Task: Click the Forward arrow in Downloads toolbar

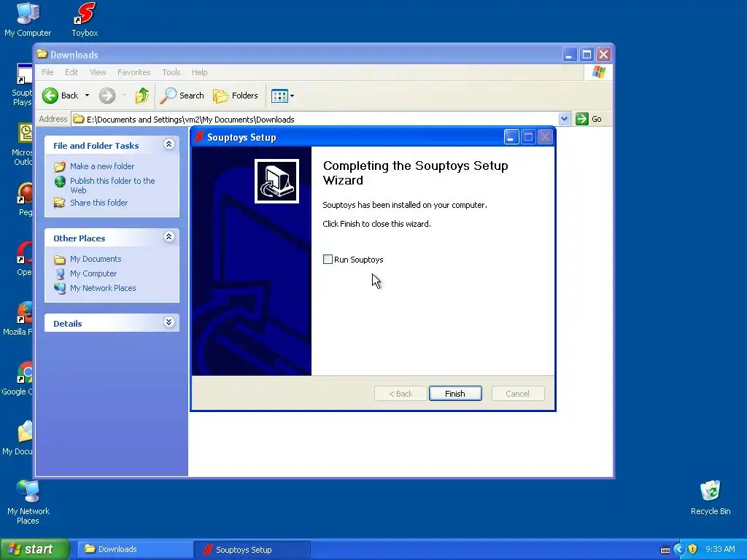Action: pos(107,96)
